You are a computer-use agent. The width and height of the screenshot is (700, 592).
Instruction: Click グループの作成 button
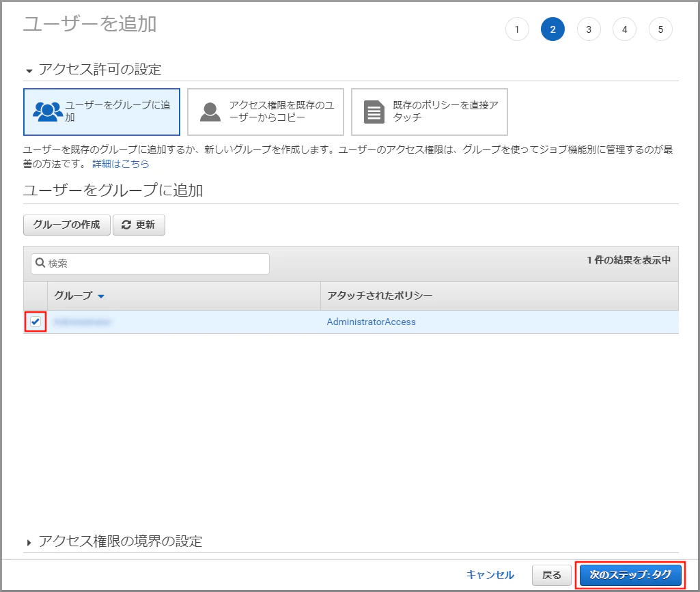[x=66, y=225]
